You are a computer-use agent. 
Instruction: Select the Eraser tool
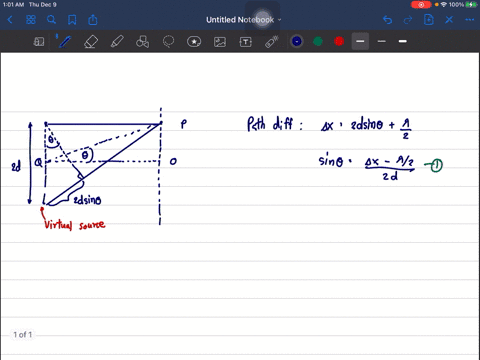coord(91,42)
